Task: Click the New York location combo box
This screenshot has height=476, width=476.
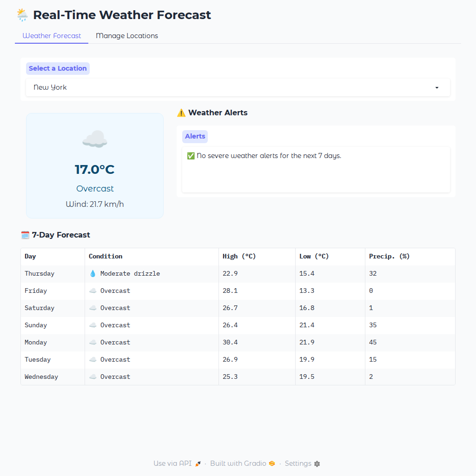Action: coord(232,87)
